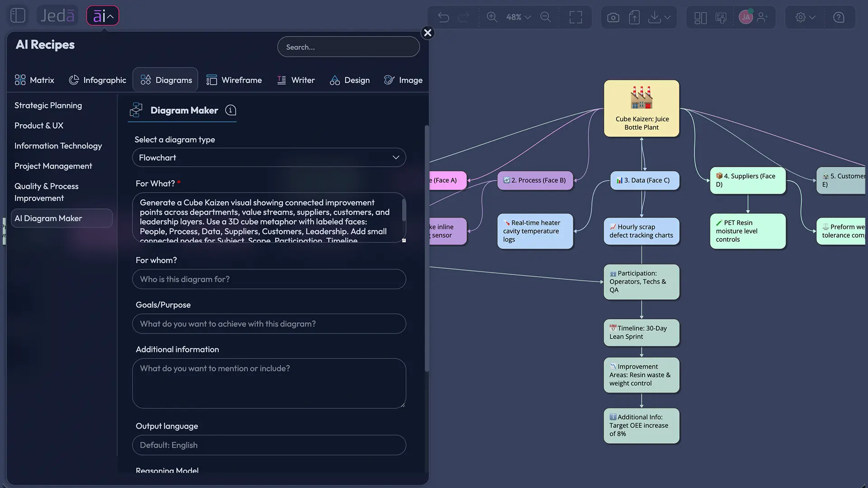This screenshot has width=868, height=488.
Task: Select Information Technology category
Action: (58, 146)
